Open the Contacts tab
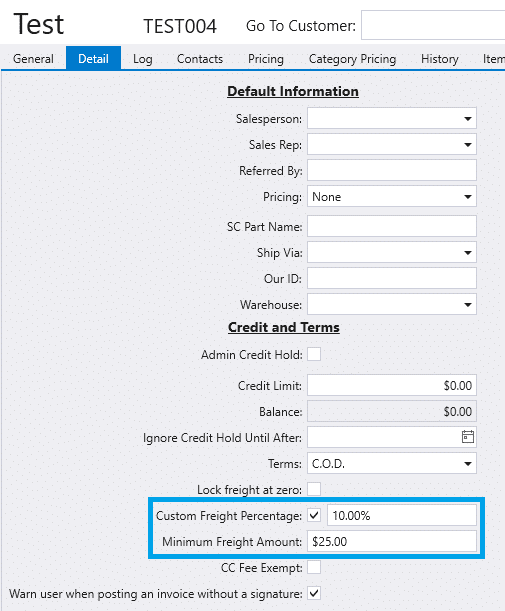505x611 pixels. 200,58
